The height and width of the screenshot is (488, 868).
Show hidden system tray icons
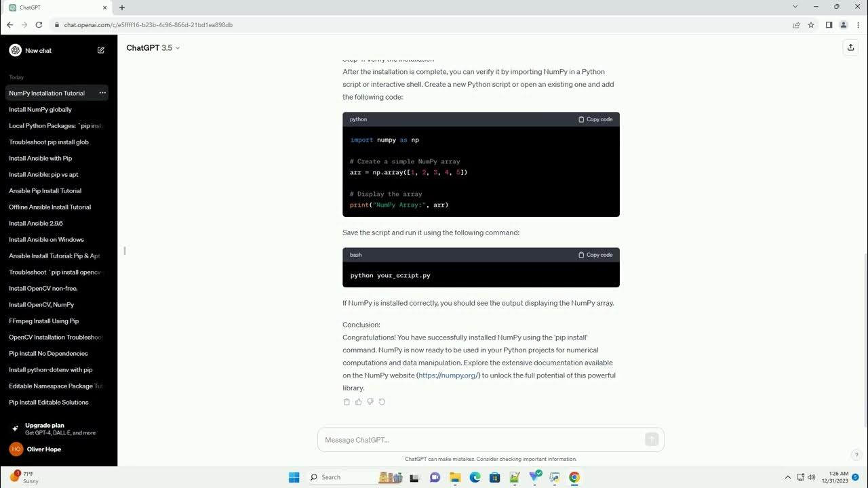coord(788,477)
